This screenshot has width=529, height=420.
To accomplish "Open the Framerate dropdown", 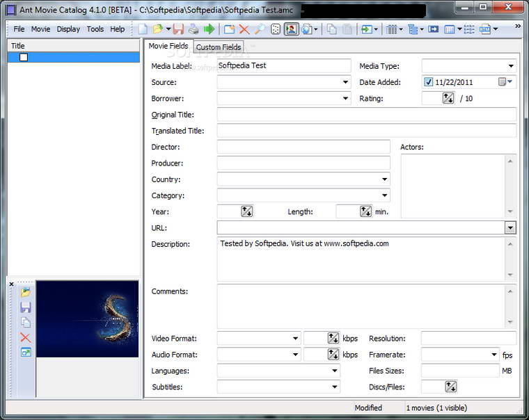I will (x=494, y=355).
